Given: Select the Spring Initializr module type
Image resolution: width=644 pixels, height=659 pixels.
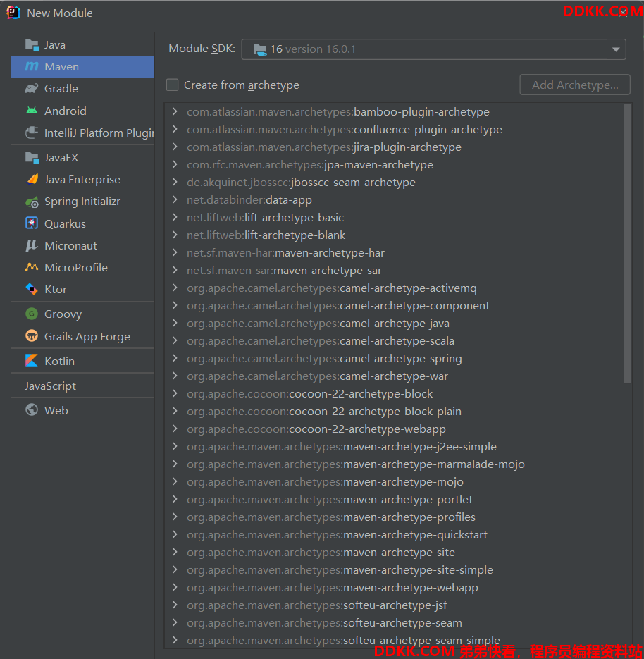Looking at the screenshot, I should coord(82,202).
